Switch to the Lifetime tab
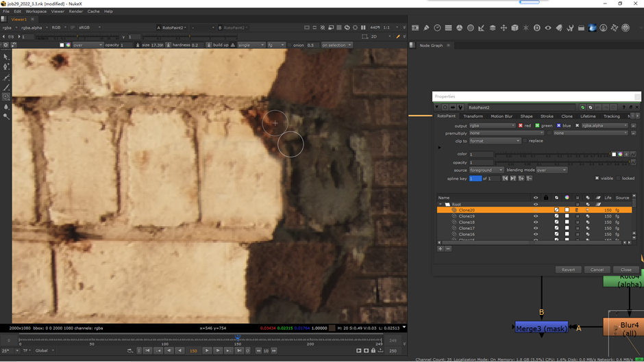The image size is (644, 362). point(588,116)
